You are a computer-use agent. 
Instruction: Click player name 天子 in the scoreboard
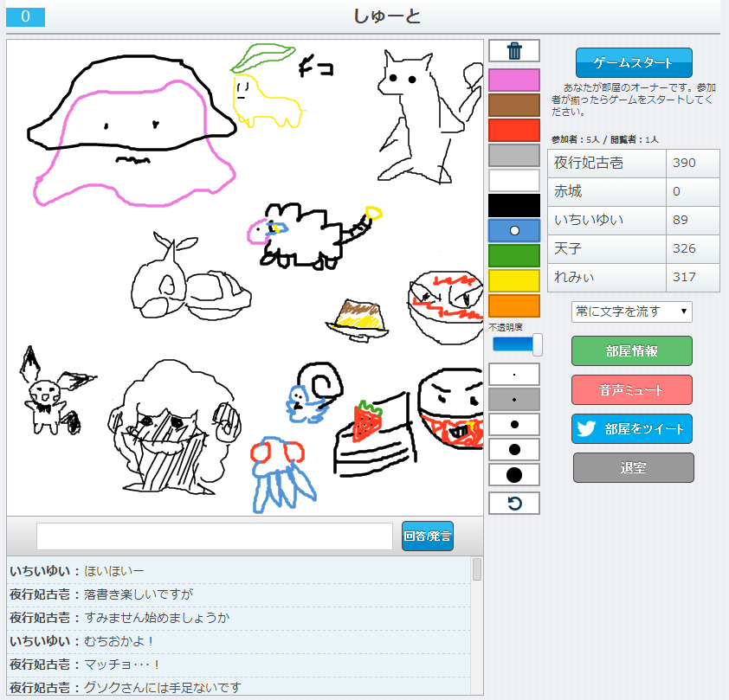click(x=568, y=248)
